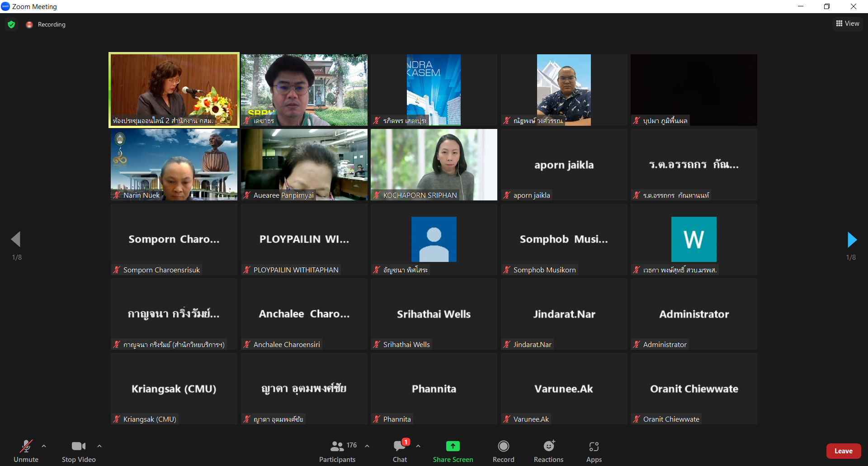The image size is (868, 466).
Task: Expand the arrow next to Participants
Action: (367, 446)
